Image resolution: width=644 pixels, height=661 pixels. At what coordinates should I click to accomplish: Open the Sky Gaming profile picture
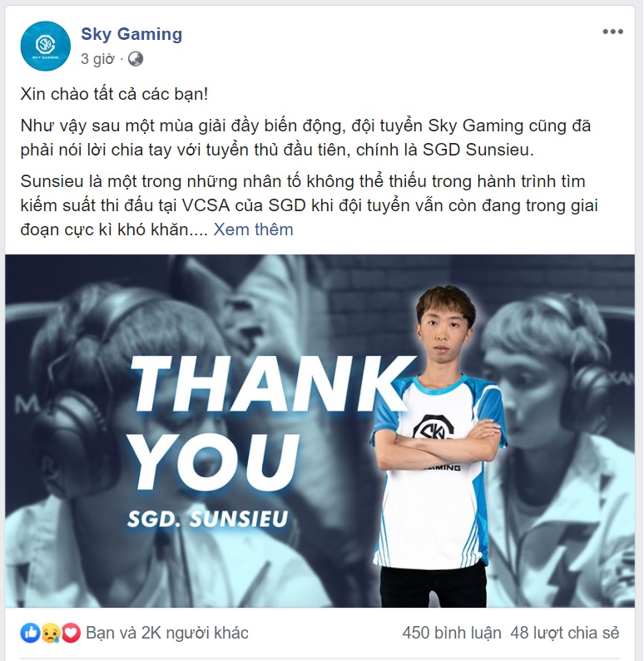pos(46,46)
